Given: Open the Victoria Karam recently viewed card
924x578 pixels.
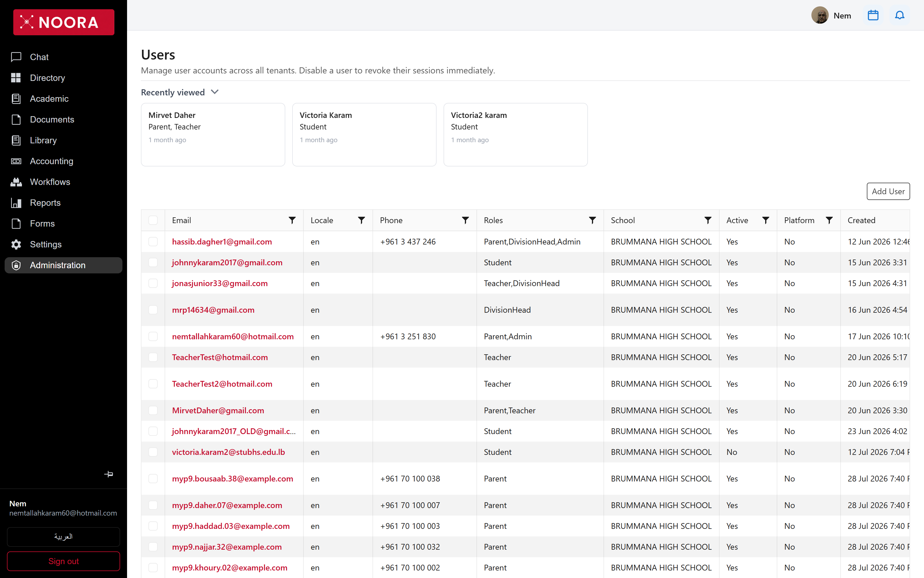Looking at the screenshot, I should click(364, 135).
